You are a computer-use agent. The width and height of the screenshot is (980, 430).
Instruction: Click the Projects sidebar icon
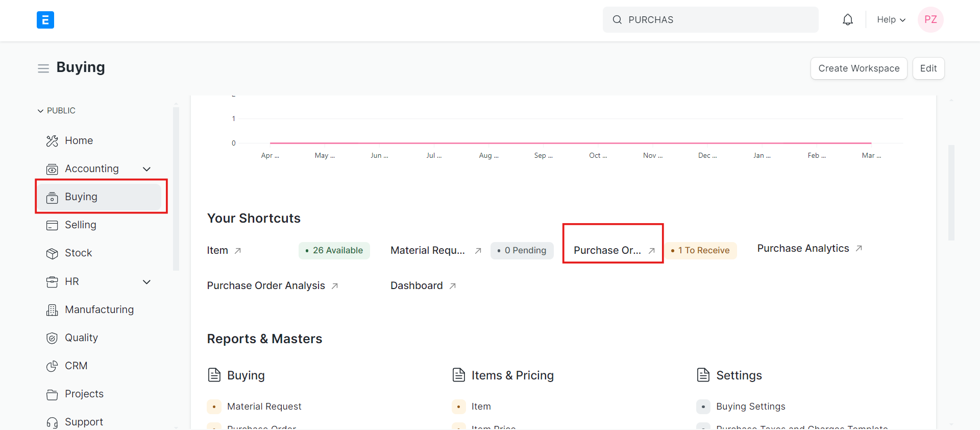pyautogui.click(x=52, y=394)
